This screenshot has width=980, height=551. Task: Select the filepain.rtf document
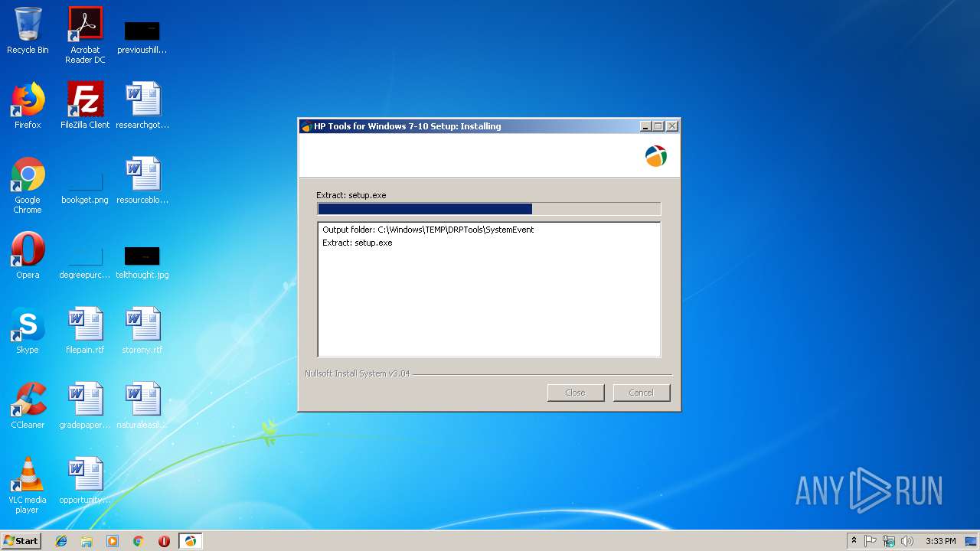85,331
